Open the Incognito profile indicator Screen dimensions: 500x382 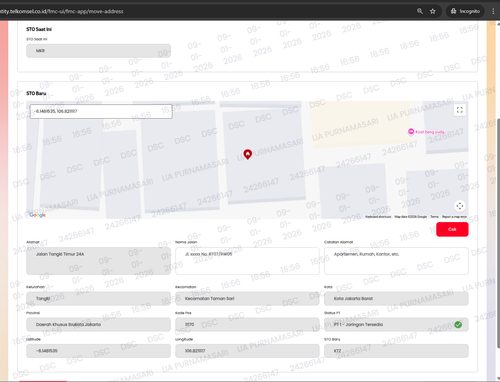pos(465,11)
